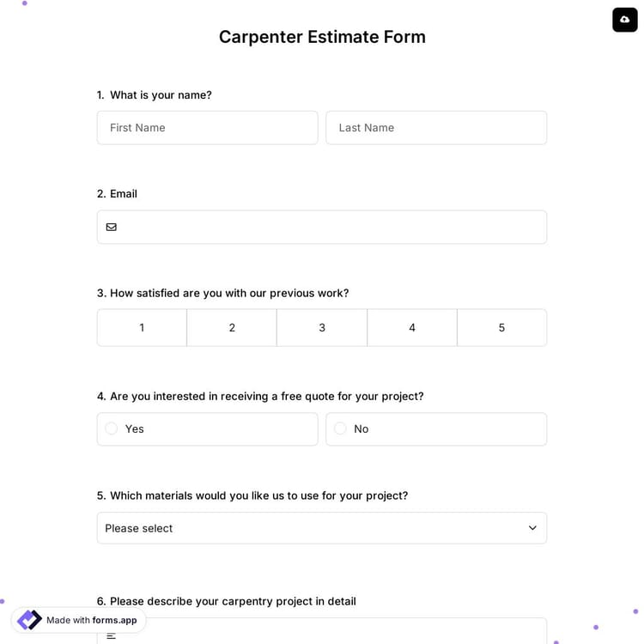Click into the Email input field

[x=331, y=228]
